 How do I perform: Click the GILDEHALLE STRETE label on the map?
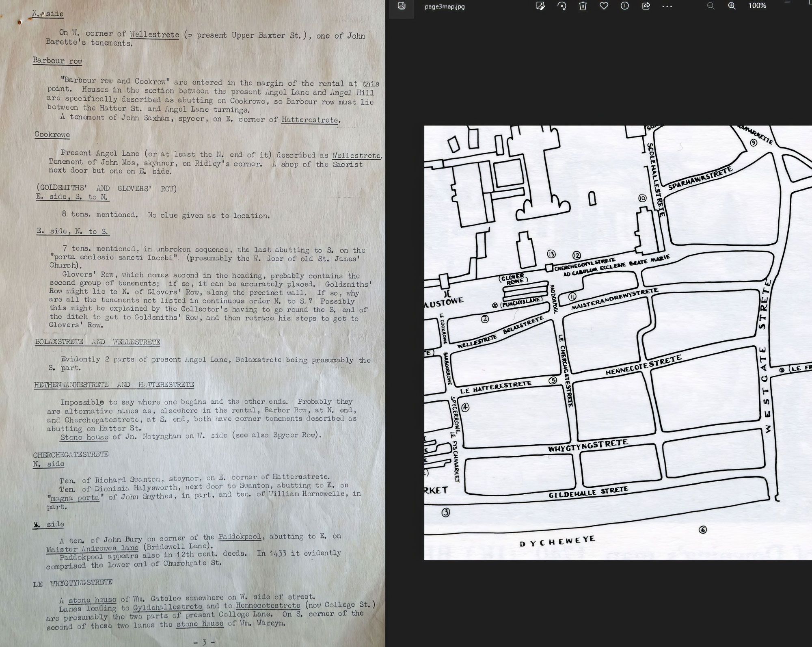pyautogui.click(x=588, y=493)
